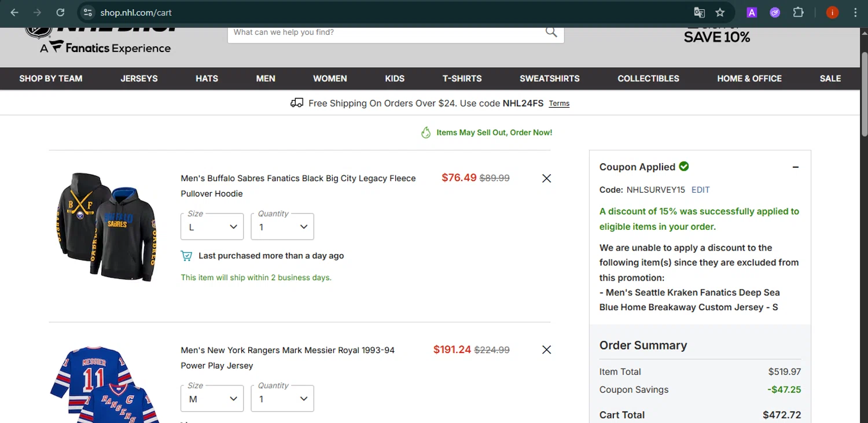Image resolution: width=868 pixels, height=423 pixels.
Task: Open the T-SHIRTS menu
Action: [462, 79]
